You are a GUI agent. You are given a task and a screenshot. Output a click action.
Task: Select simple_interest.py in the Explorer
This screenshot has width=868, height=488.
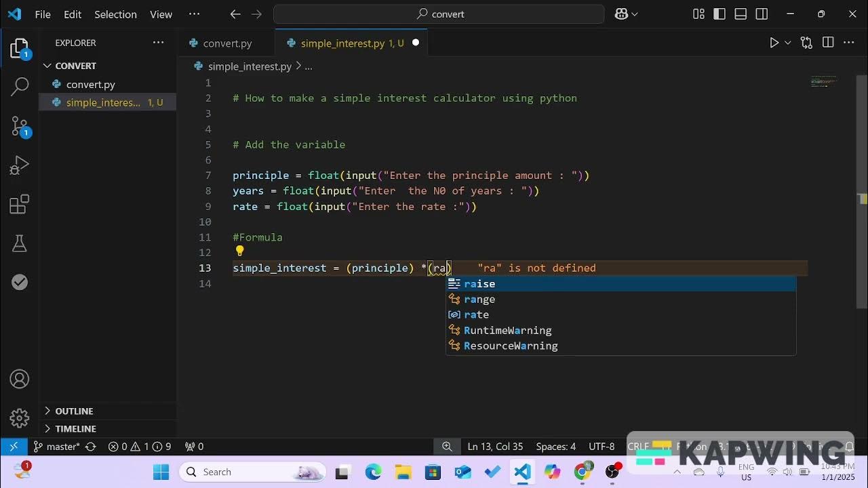tap(108, 102)
